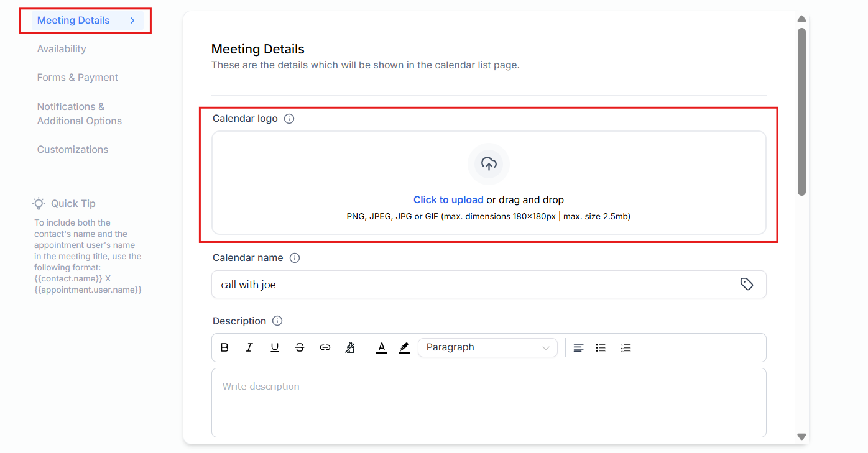Image resolution: width=868 pixels, height=453 pixels.
Task: Apply italic formatting in description editor
Action: [x=249, y=347]
